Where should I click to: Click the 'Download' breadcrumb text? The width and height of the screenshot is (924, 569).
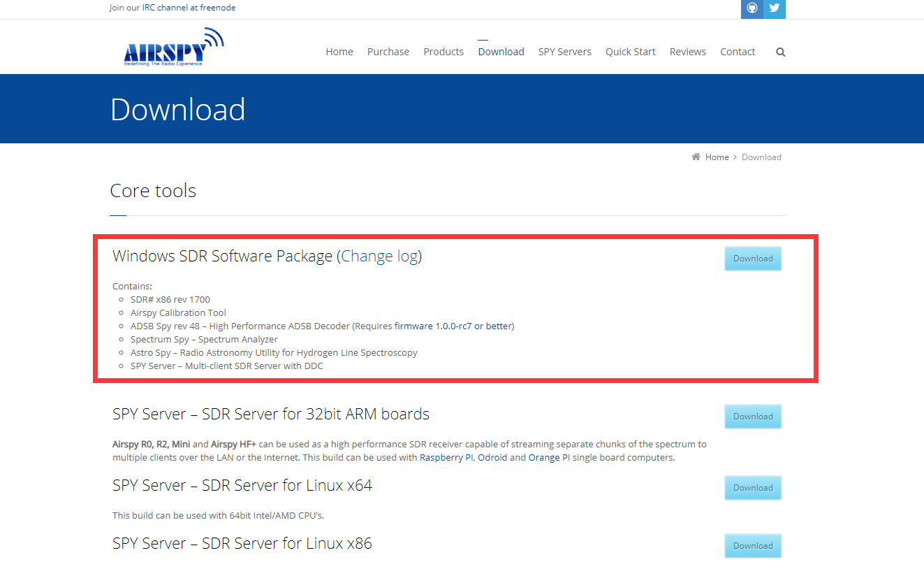pos(761,157)
